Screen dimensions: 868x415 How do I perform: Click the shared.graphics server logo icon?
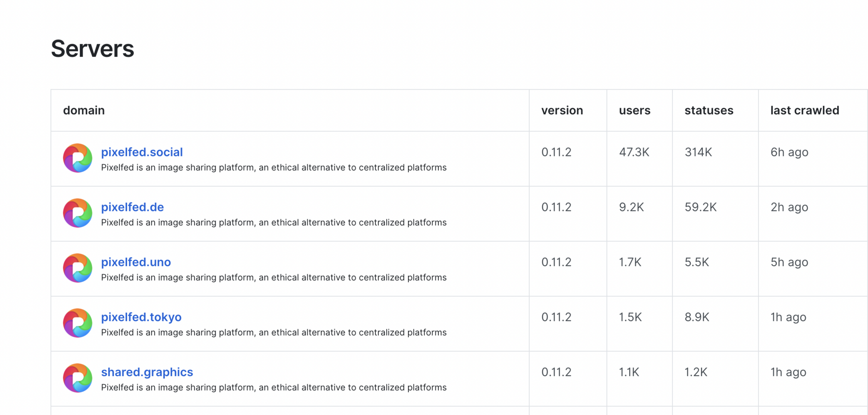click(x=78, y=378)
